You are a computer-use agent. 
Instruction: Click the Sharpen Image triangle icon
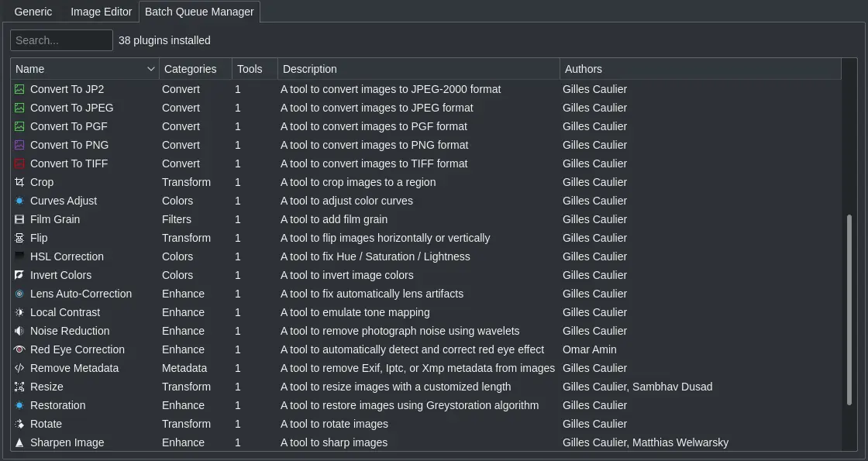(x=19, y=442)
